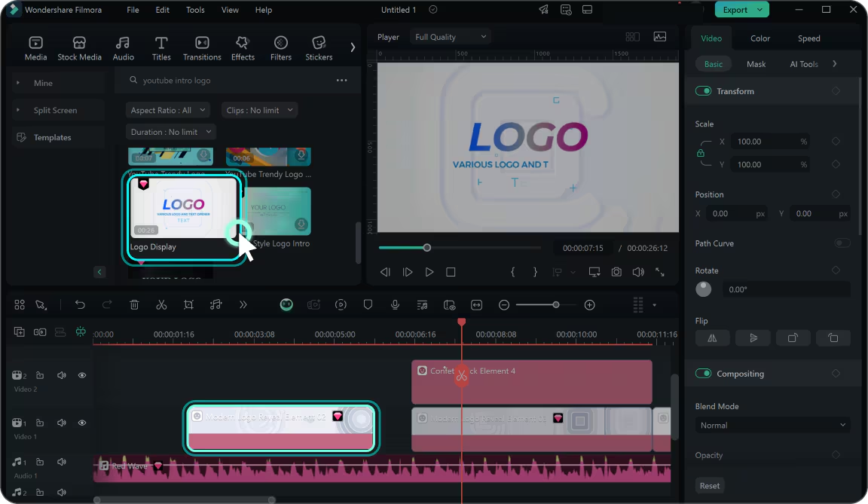Viewport: 868px width, 504px height.
Task: Toggle the Compositing switch
Action: coord(703,374)
